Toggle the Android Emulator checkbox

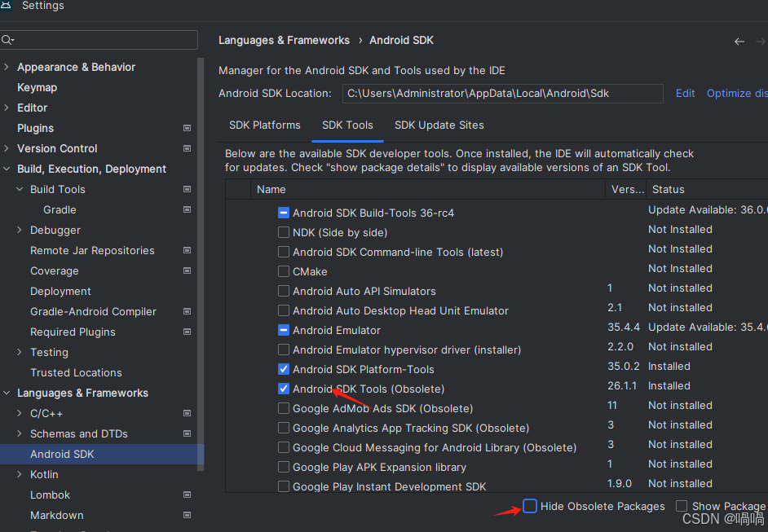click(x=284, y=330)
